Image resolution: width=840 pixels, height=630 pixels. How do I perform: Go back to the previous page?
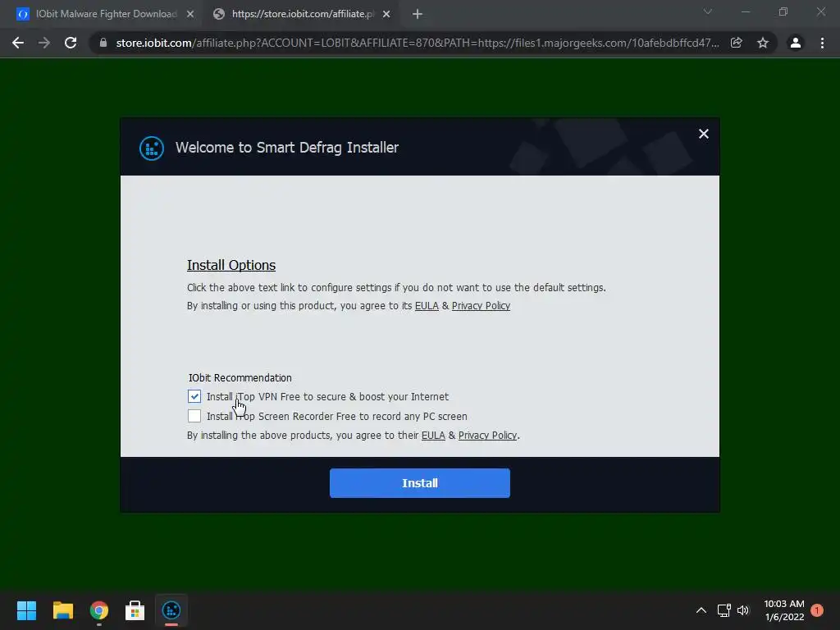click(18, 43)
